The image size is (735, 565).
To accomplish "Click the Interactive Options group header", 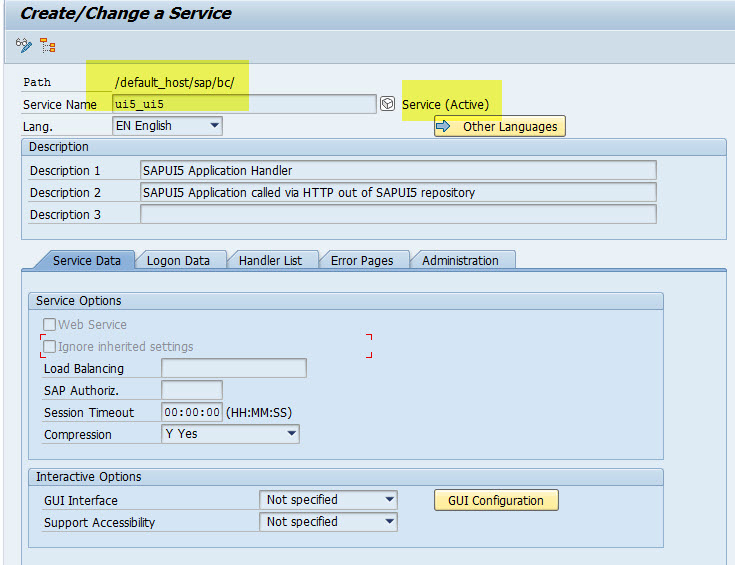I will coord(345,476).
